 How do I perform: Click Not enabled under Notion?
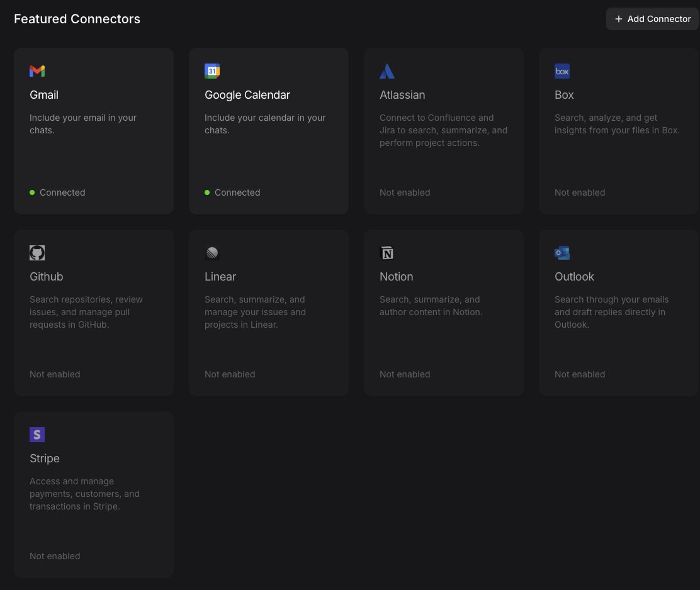(404, 374)
